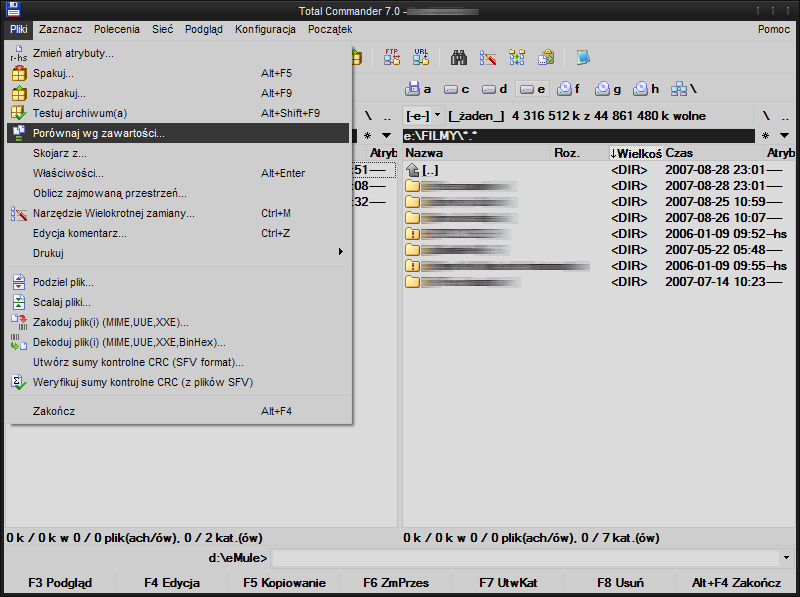
Task: Click the clipboard copy toolbar icon
Action: click(546, 58)
